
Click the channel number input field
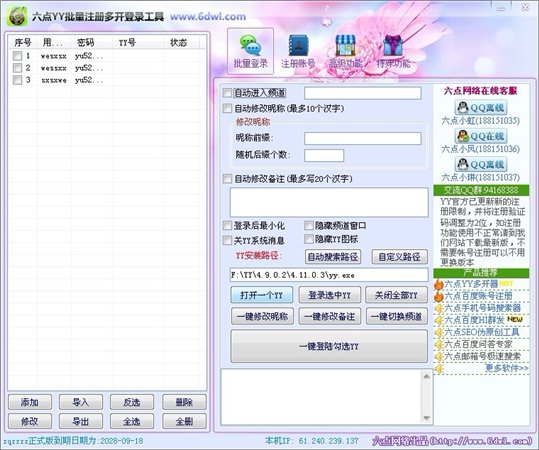tap(363, 93)
